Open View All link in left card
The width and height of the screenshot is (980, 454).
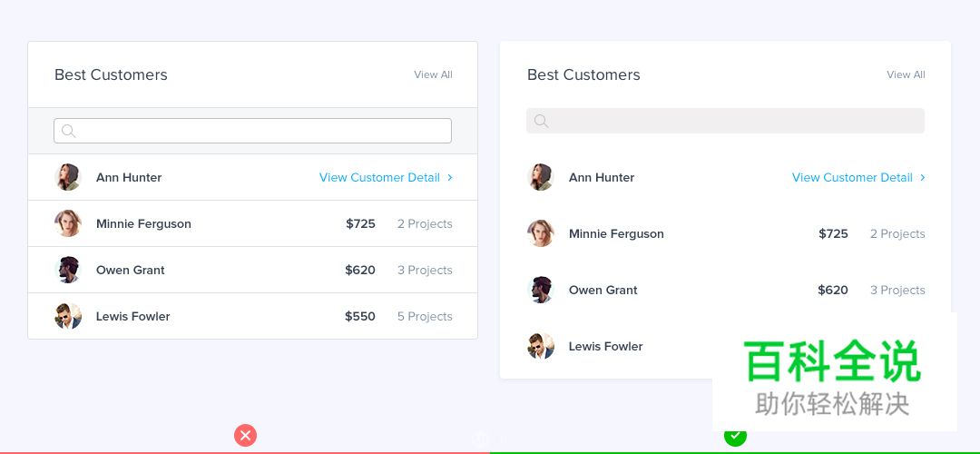433,74
